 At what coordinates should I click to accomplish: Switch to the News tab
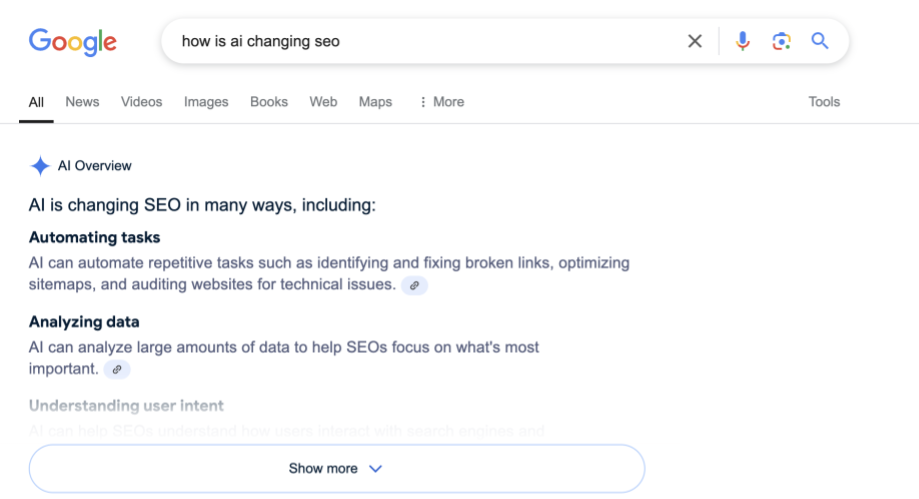(82, 102)
